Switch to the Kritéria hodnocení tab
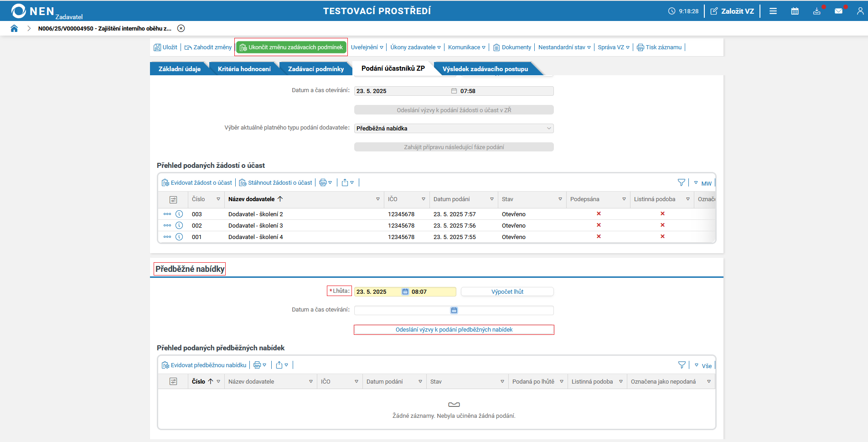This screenshot has width=868, height=442. pyautogui.click(x=244, y=69)
